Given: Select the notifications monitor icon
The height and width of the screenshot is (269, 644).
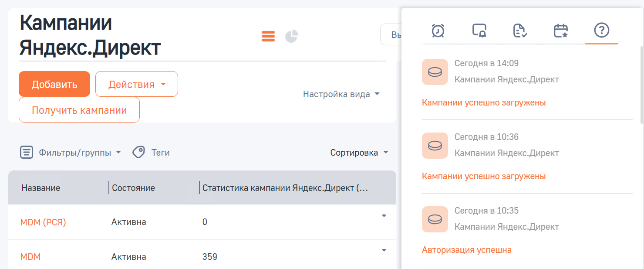Looking at the screenshot, I should (479, 31).
